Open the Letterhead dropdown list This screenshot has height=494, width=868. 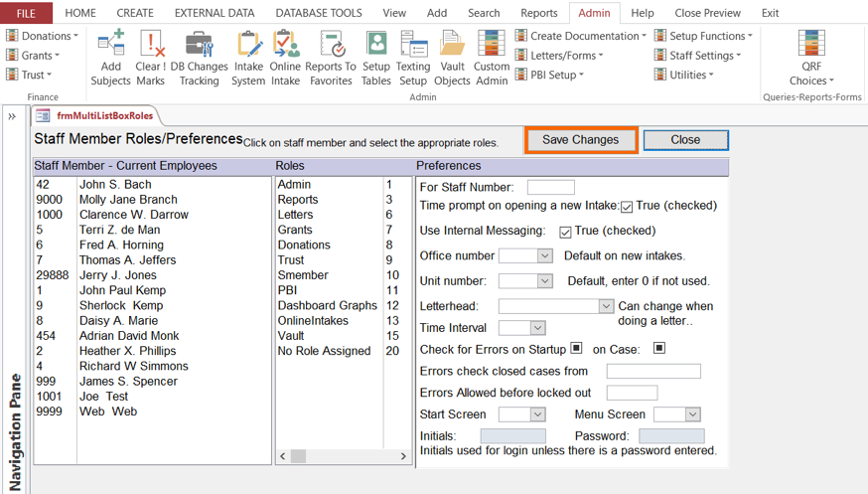pos(606,307)
